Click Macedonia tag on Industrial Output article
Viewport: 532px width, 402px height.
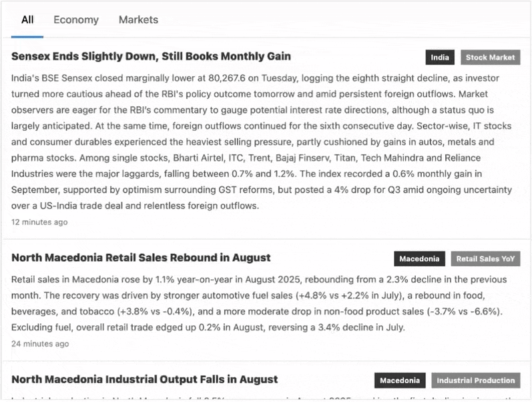[400, 381]
